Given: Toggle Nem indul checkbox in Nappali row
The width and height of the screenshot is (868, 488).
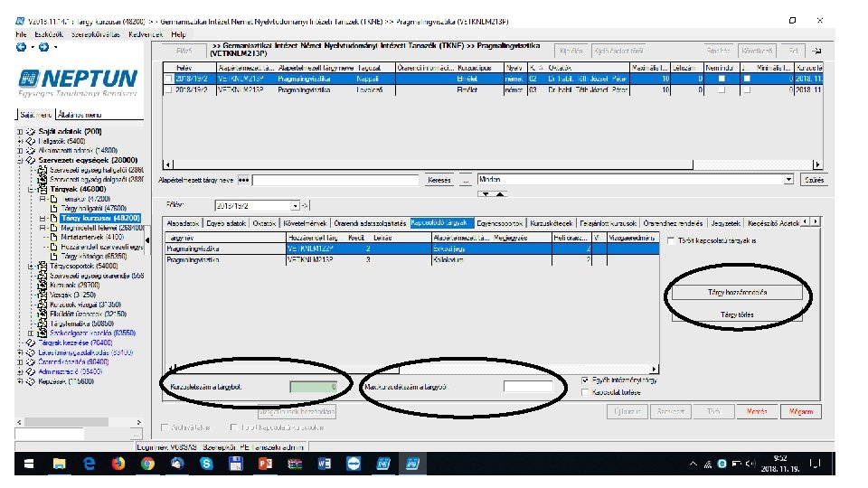Looking at the screenshot, I should [x=722, y=79].
